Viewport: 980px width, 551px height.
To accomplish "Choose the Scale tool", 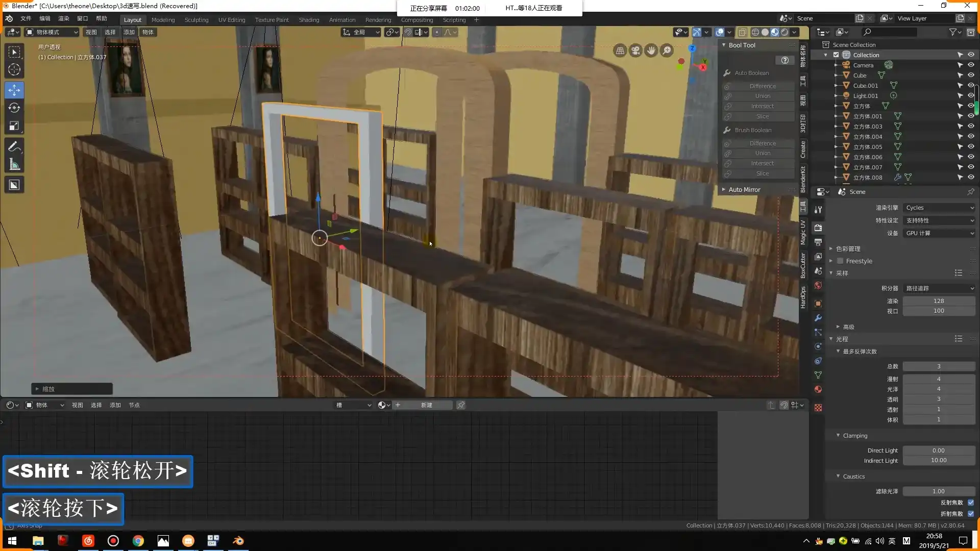I will click(14, 126).
